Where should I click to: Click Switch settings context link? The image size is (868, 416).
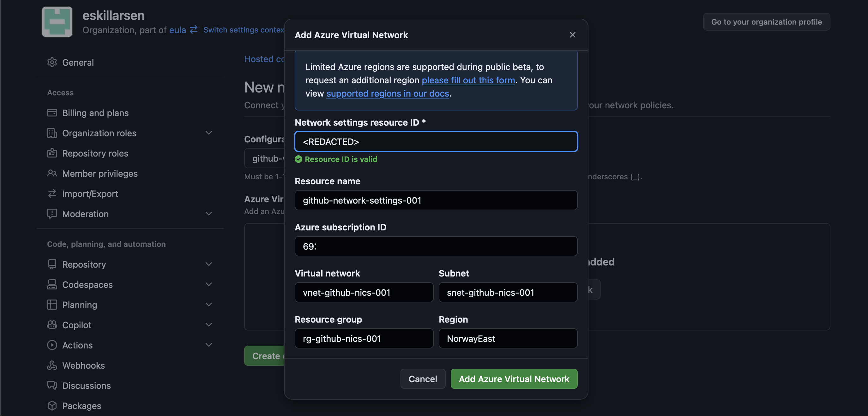tap(244, 30)
